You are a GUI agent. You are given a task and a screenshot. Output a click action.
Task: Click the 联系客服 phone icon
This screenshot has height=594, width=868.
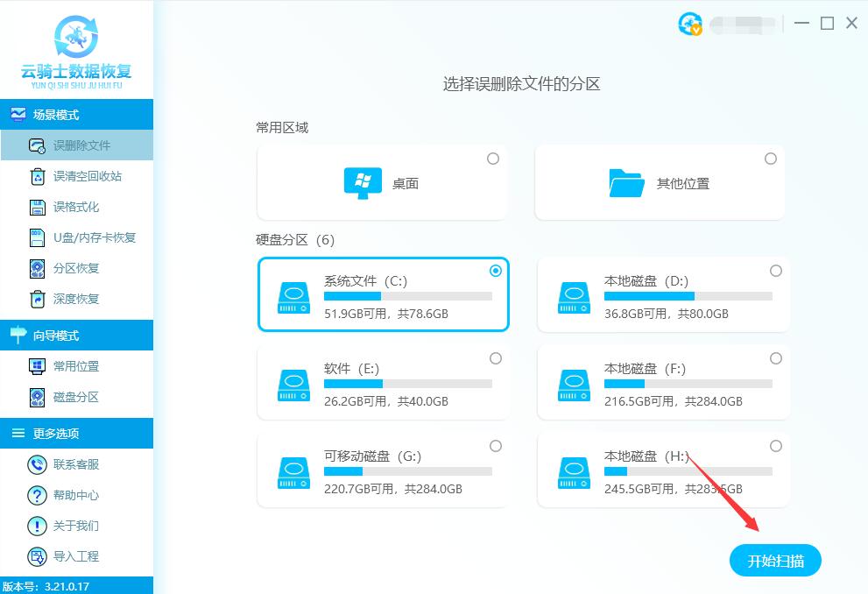click(37, 464)
